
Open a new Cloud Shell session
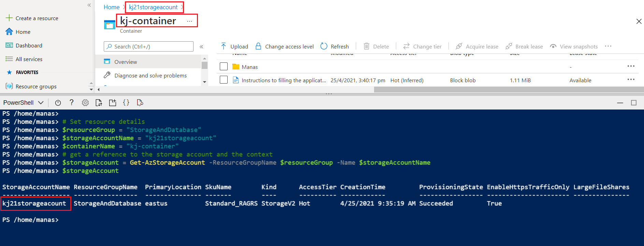click(113, 102)
